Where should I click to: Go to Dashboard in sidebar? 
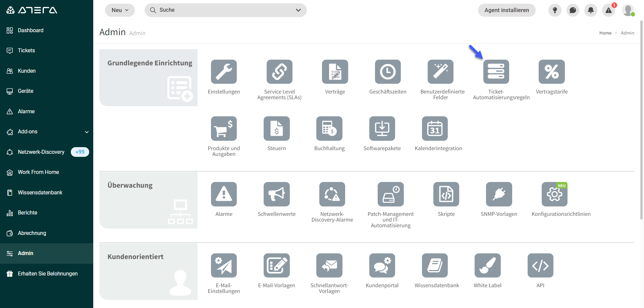(47, 30)
